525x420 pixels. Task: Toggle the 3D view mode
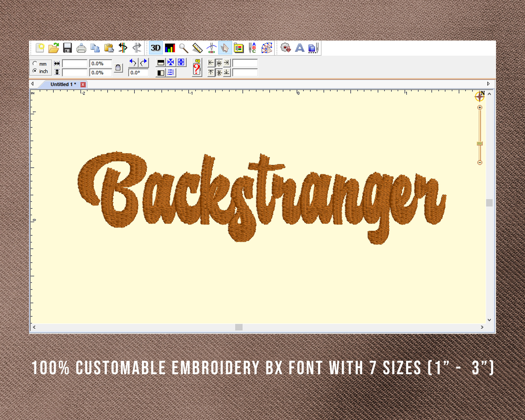point(156,48)
